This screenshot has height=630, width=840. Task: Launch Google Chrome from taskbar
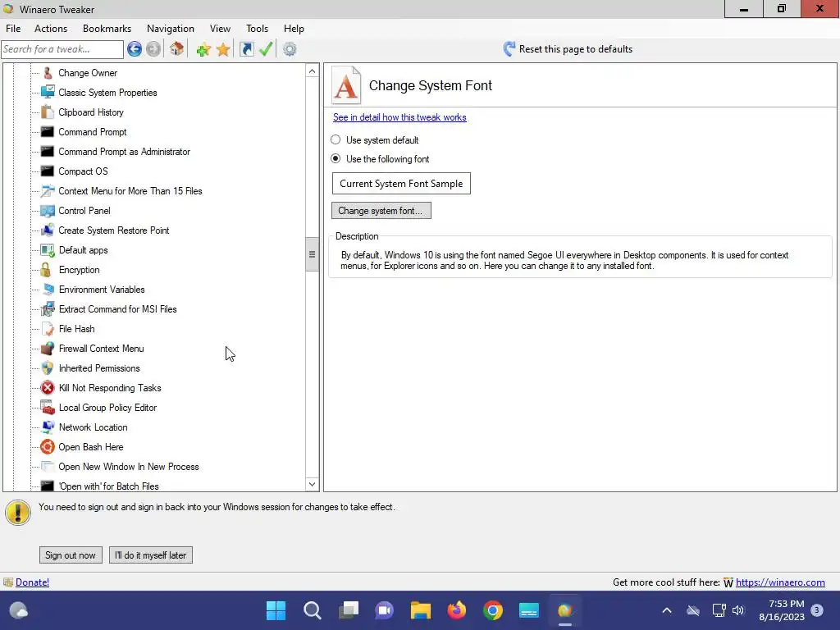click(x=492, y=610)
